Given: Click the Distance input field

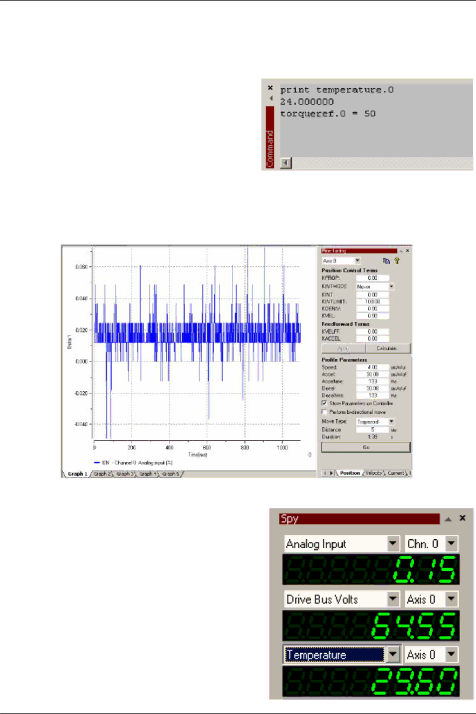Looking at the screenshot, I should 373,430.
